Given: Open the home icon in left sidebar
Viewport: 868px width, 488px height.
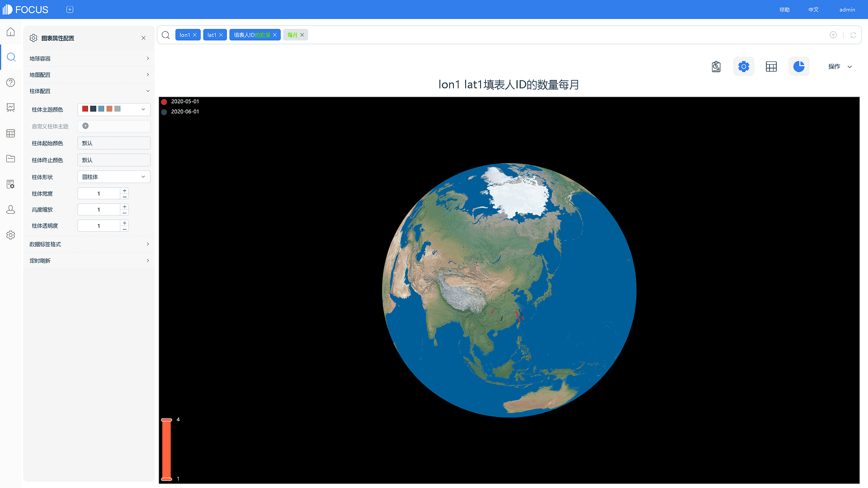Looking at the screenshot, I should tap(11, 32).
